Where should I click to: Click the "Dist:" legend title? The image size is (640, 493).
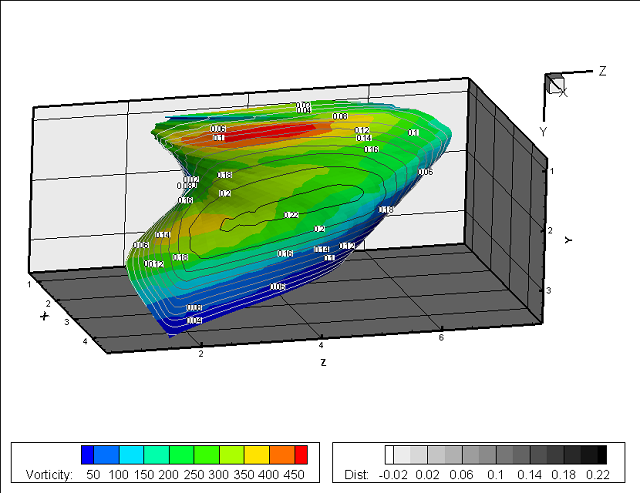pyautogui.click(x=357, y=474)
